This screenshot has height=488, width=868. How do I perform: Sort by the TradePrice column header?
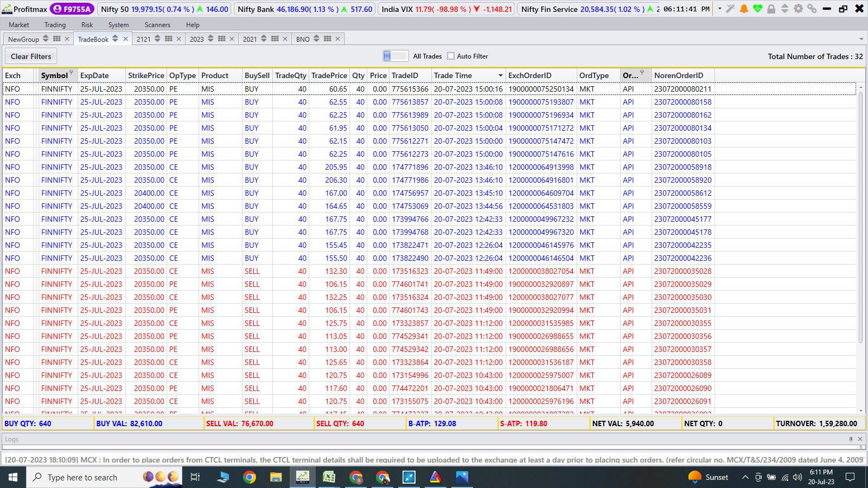pos(329,75)
